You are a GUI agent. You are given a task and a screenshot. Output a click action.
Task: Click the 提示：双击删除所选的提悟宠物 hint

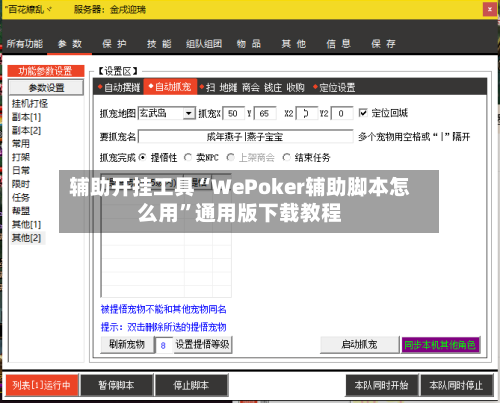[x=164, y=327]
